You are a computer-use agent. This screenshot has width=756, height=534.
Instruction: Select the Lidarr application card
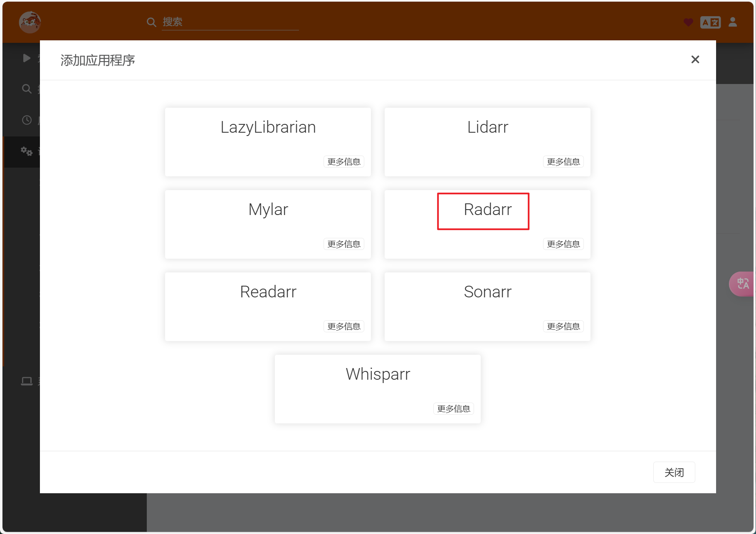pyautogui.click(x=487, y=142)
